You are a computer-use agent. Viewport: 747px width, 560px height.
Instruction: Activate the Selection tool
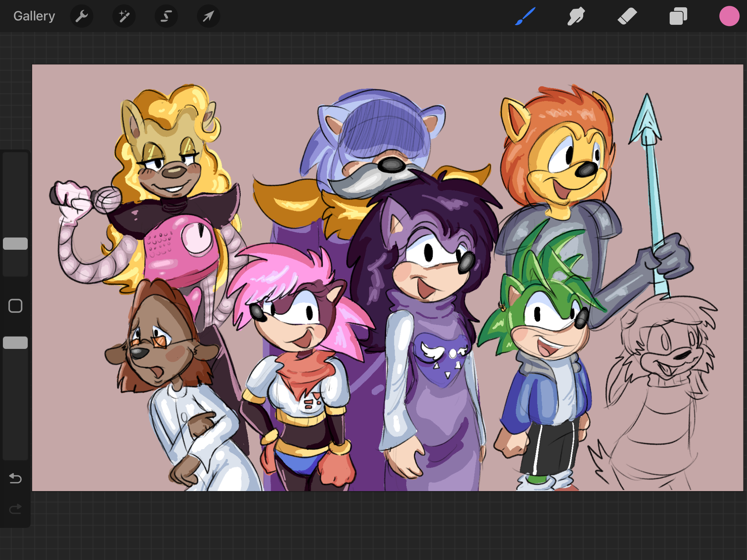pyautogui.click(x=166, y=16)
